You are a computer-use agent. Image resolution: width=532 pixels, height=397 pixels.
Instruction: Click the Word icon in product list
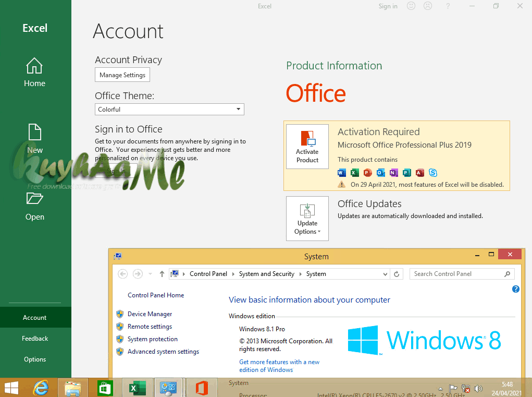pos(342,173)
